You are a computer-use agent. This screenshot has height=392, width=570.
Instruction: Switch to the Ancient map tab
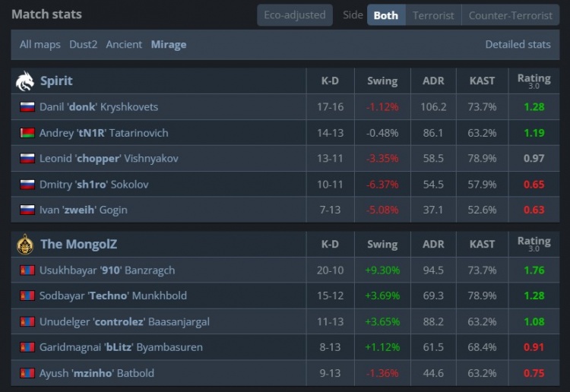coord(124,44)
